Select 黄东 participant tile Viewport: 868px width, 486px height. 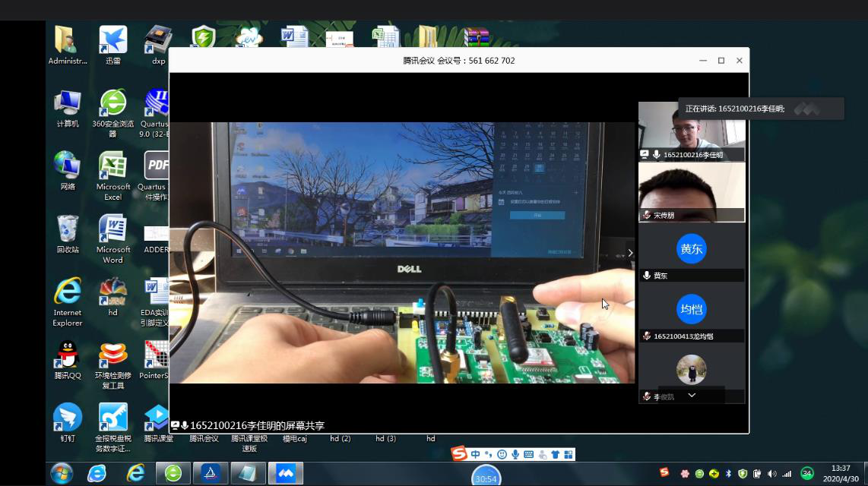692,254
